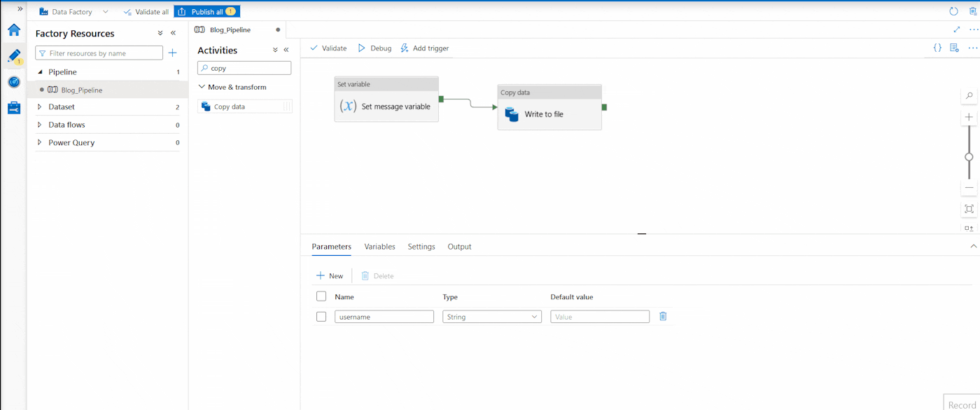
Task: Click Validate all
Action: coord(146,12)
